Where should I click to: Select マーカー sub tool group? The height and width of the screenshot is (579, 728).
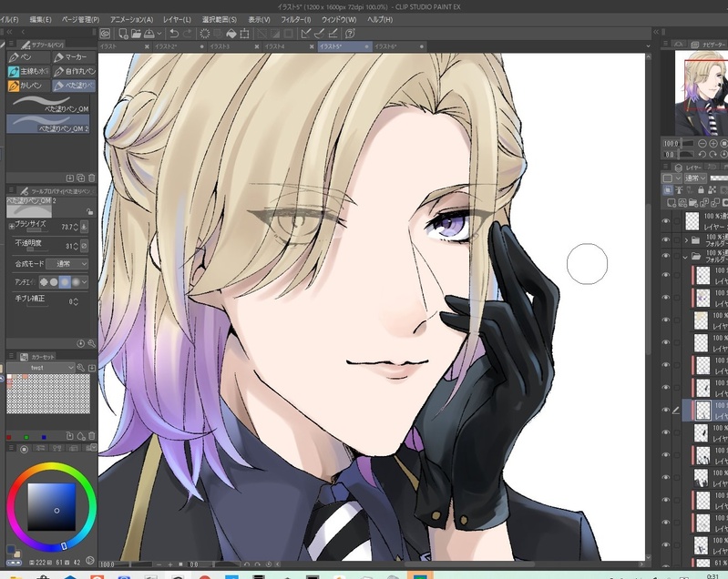[x=74, y=57]
